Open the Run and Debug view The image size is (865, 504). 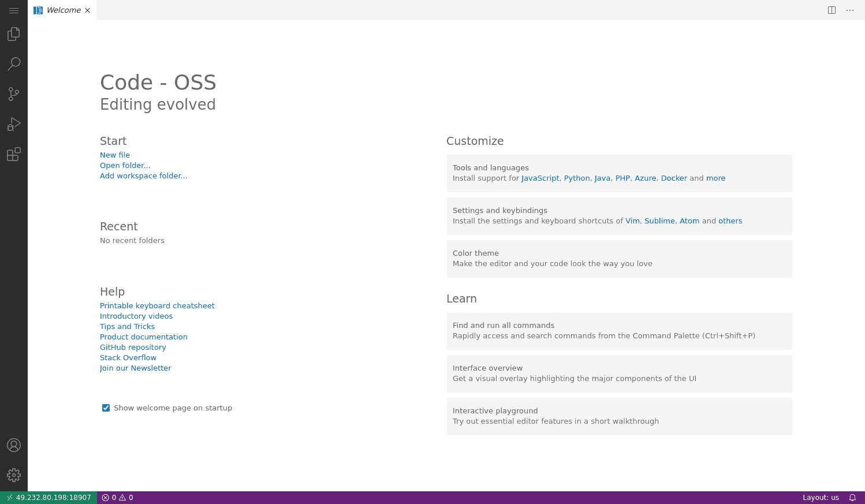point(14,124)
